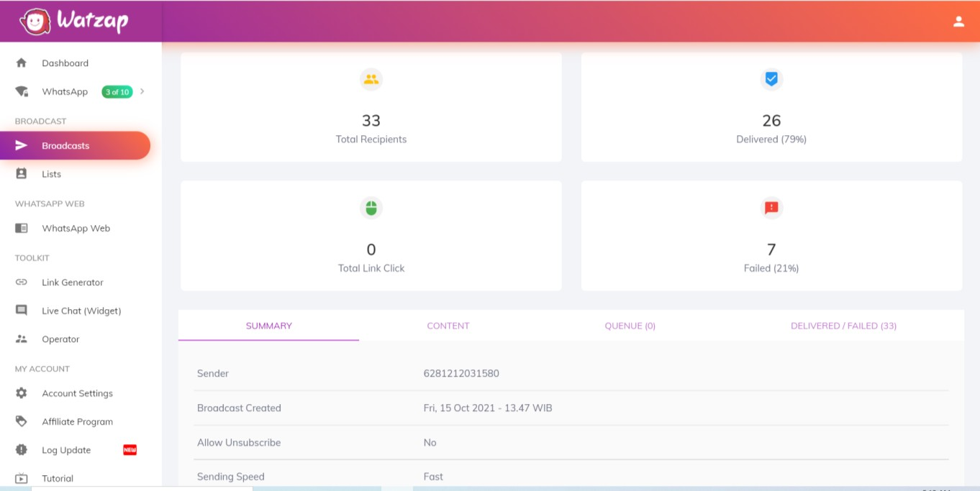Screen dimensions: 980x491
Task: Open the Link Generator tool
Action: 73,283
